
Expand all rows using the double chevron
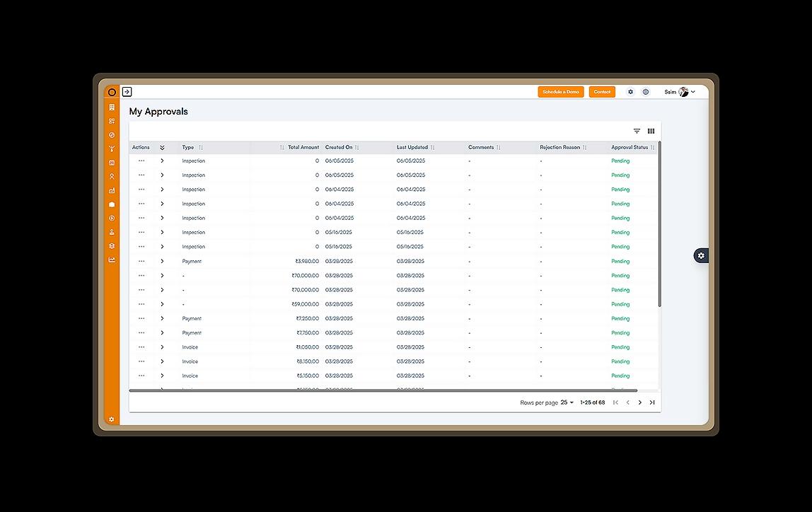162,148
